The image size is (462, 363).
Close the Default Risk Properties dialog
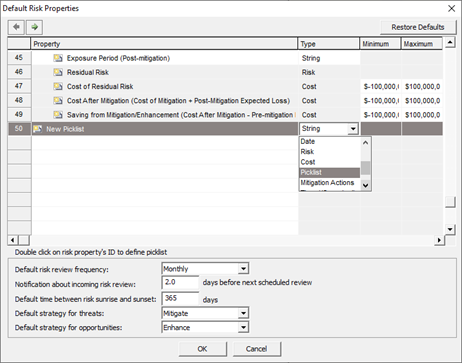[x=451, y=8]
